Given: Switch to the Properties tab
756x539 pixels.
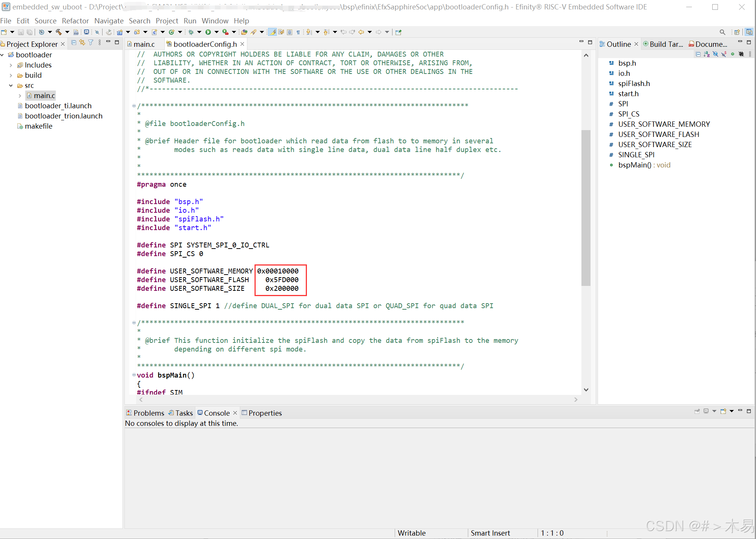Looking at the screenshot, I should click(262, 413).
